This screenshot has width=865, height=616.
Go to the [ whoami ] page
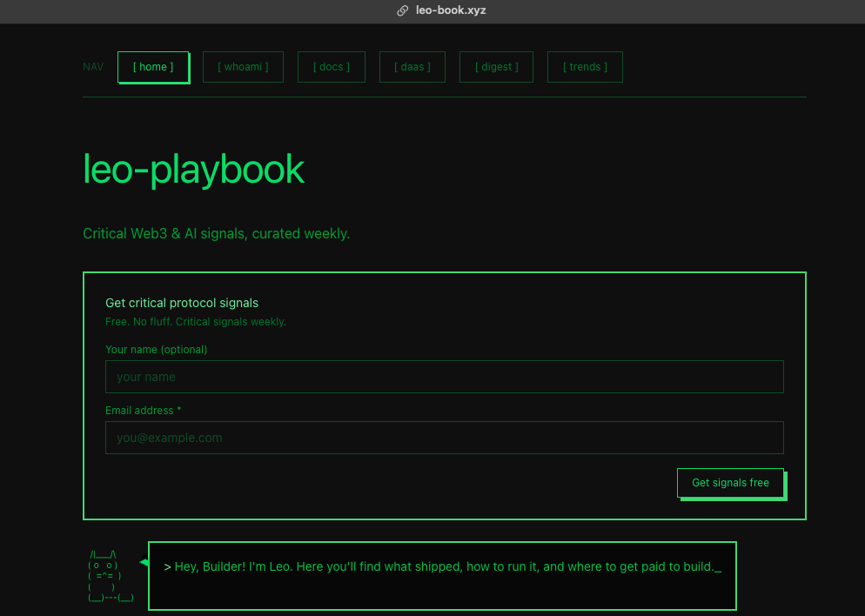point(243,67)
